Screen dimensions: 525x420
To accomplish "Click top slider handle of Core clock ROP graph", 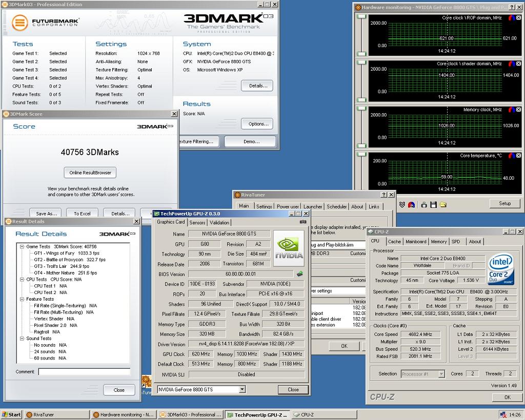I will tap(361, 16).
